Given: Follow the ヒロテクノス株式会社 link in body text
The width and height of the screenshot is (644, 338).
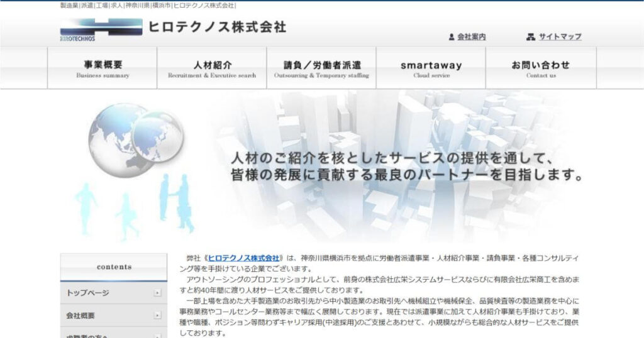Looking at the screenshot, I should (243, 258).
